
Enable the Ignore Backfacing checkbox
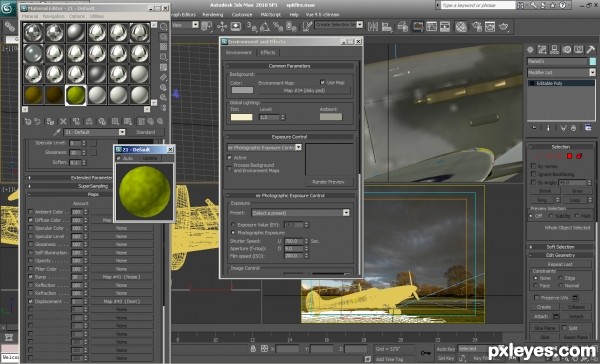coord(533,174)
